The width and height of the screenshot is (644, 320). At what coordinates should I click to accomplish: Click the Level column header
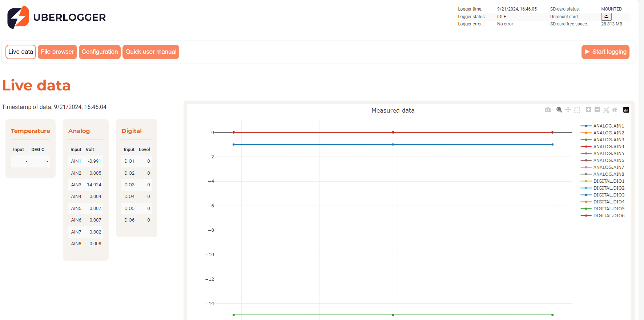(x=144, y=150)
